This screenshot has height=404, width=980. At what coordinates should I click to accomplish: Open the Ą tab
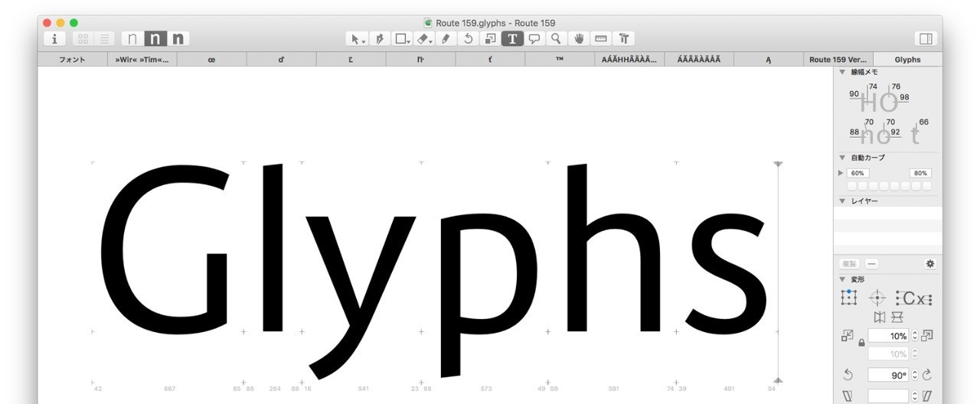(768, 59)
